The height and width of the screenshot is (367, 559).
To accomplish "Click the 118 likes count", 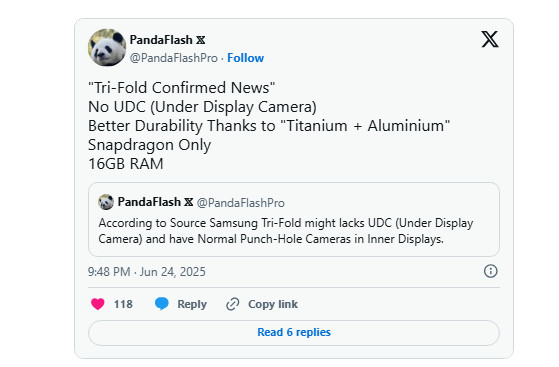I will coord(123,304).
